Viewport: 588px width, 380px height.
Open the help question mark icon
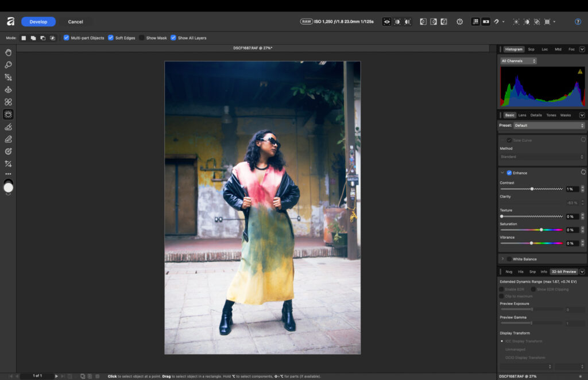click(578, 22)
